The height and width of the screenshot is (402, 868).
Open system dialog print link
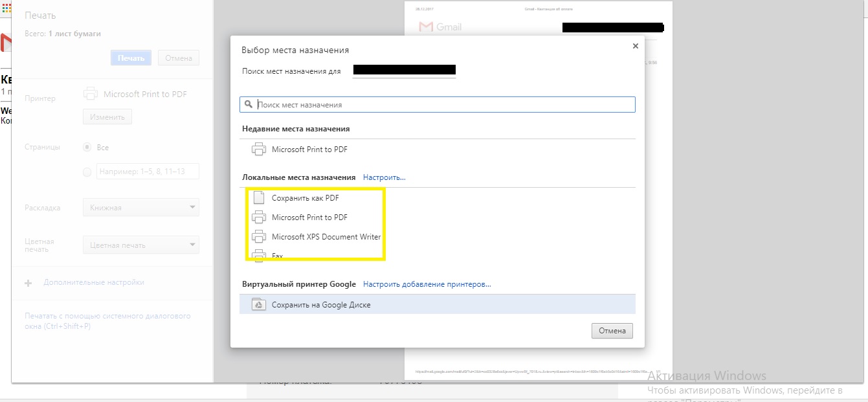107,322
